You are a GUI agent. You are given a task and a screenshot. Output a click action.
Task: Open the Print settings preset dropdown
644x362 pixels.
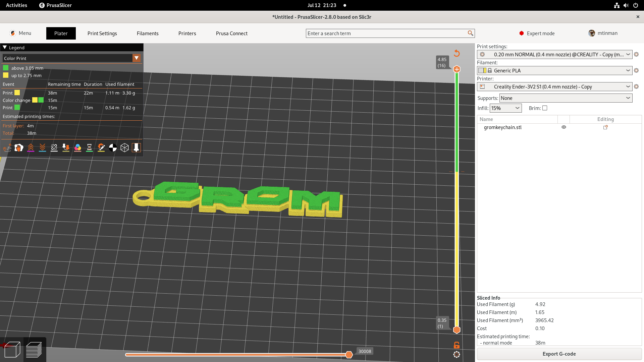tap(555, 55)
